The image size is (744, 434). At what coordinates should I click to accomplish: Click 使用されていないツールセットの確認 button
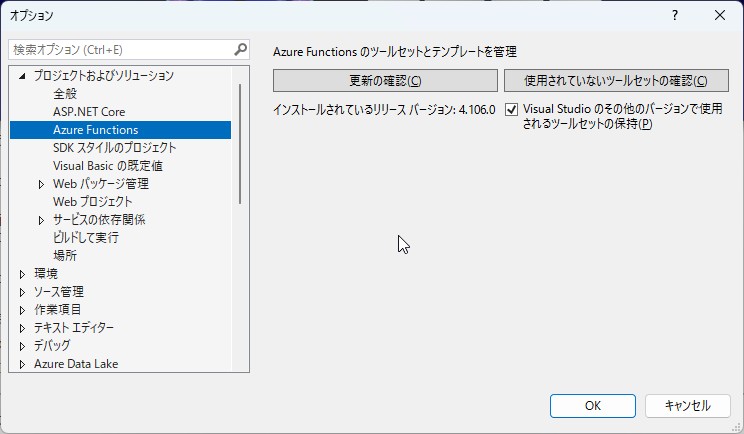tap(616, 81)
